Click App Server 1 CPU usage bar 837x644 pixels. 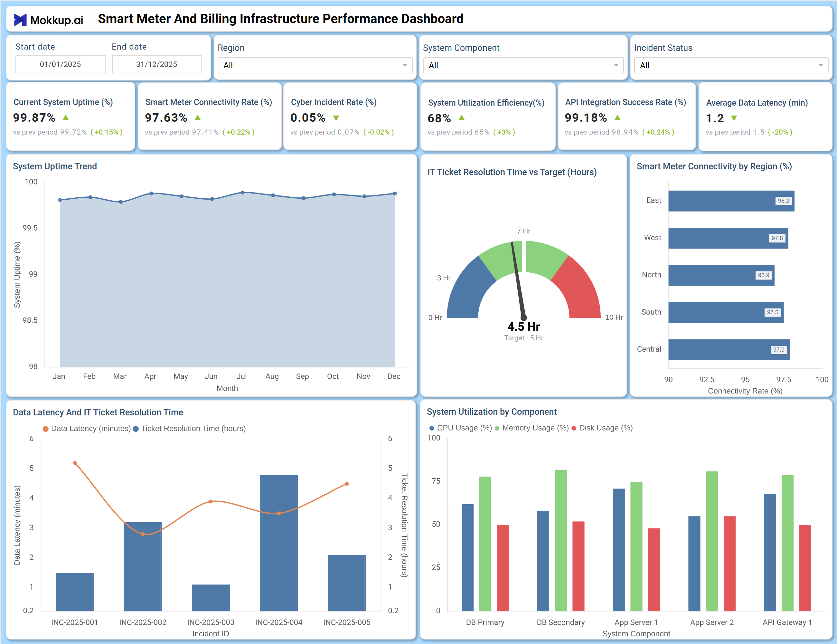pyautogui.click(x=618, y=550)
